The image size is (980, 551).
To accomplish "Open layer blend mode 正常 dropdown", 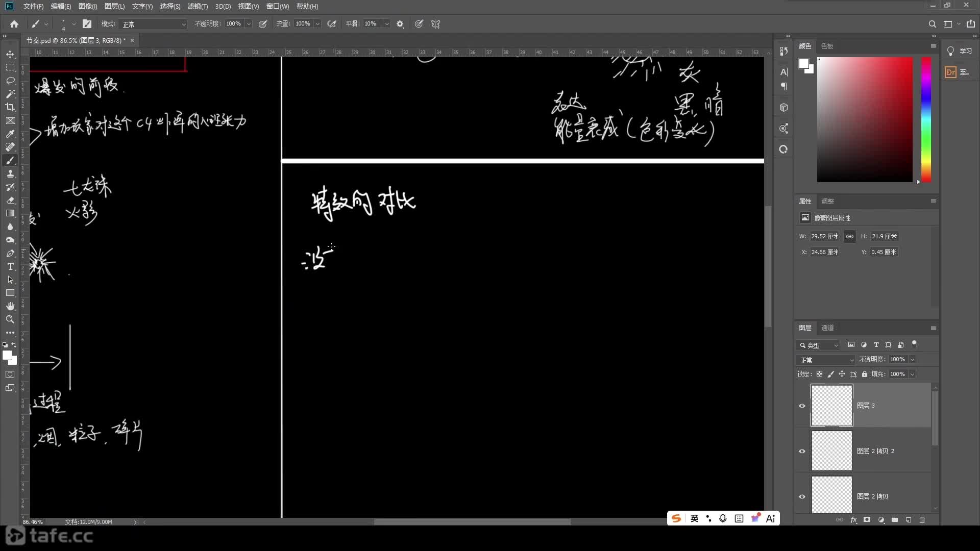I will [x=826, y=360].
